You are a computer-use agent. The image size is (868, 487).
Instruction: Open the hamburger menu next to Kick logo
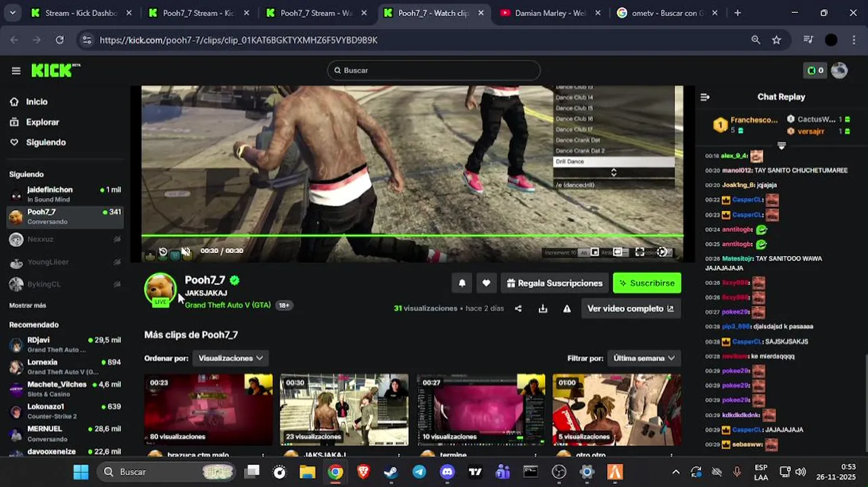click(16, 70)
